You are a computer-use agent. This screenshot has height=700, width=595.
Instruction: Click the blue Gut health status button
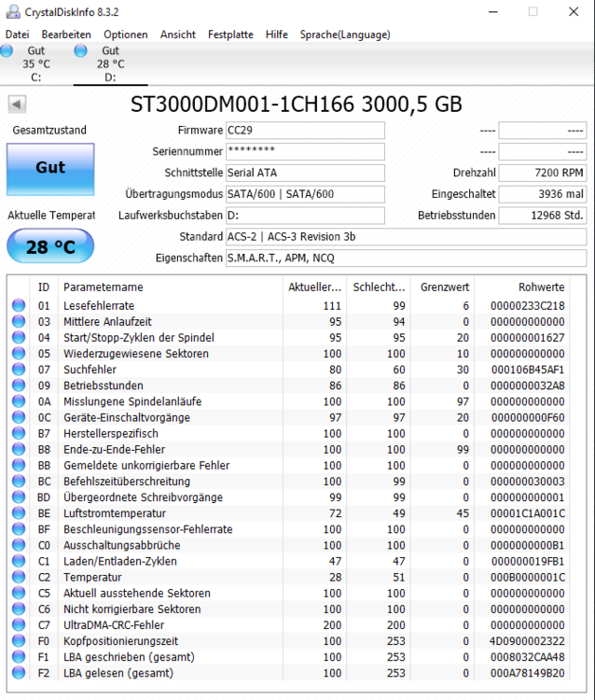pyautogui.click(x=50, y=168)
